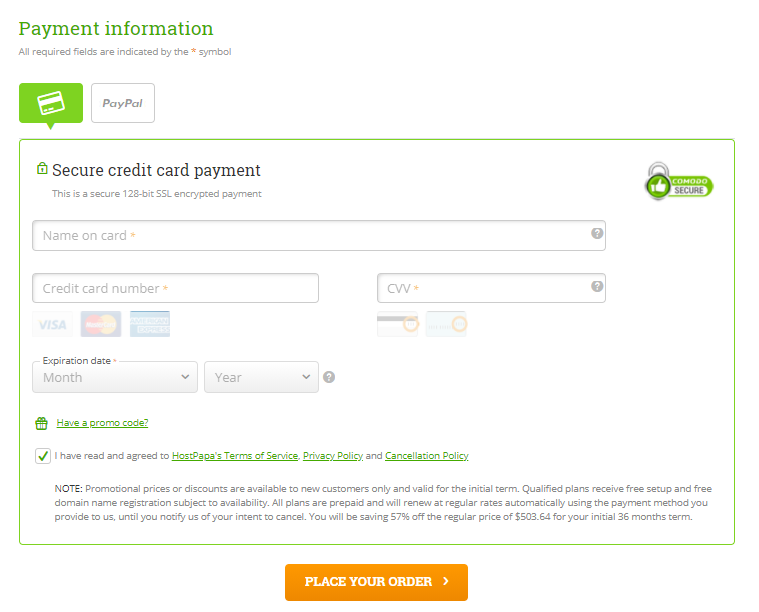Image resolution: width=759 pixels, height=612 pixels.
Task: Click the Visa card logo
Action: tap(52, 324)
